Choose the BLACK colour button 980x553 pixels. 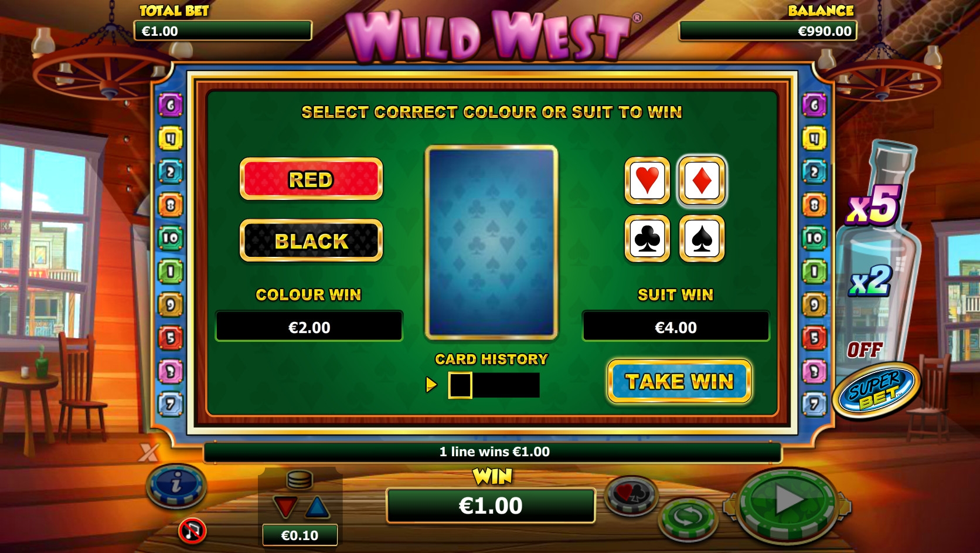pyautogui.click(x=311, y=240)
